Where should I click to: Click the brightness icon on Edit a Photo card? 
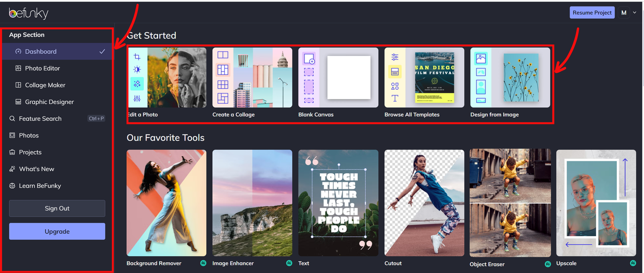tap(137, 70)
